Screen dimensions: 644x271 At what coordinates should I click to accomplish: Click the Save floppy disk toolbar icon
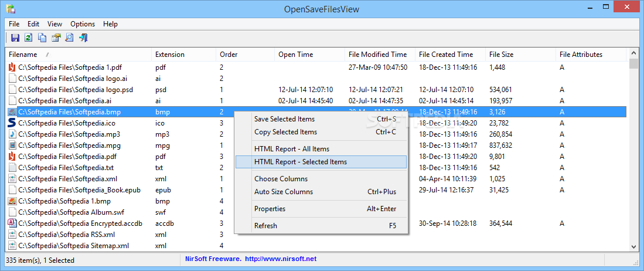tap(15, 38)
